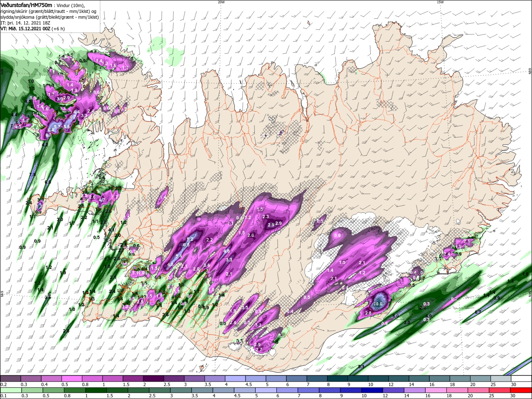532x399 pixels.
Task: Select top-row swatch between 25 and 30
Action: coord(501,378)
